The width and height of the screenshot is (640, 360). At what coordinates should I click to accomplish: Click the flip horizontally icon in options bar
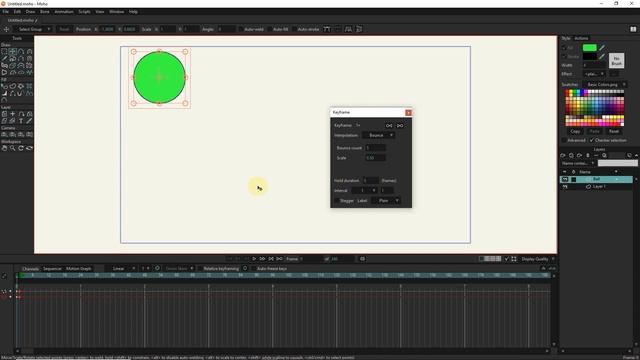tap(348, 29)
